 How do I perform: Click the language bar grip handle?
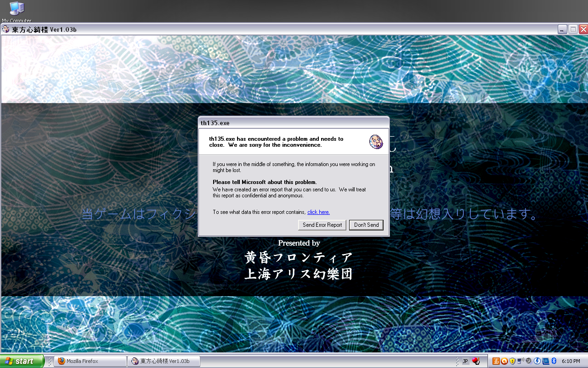point(457,361)
